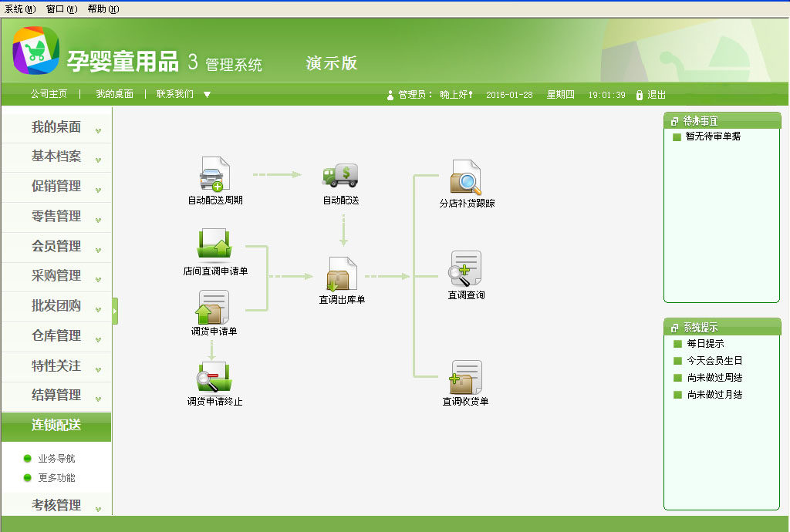The width and height of the screenshot is (790, 532).
Task: Click the clock time 19:01:39
Action: pos(606,95)
